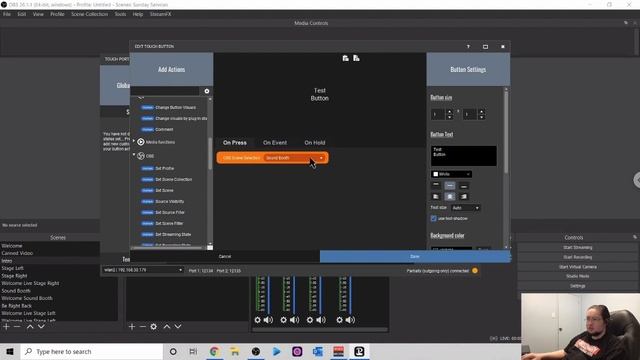This screenshot has height=360, width=640.
Task: Set the button text vertical alignment to bottom
Action: tap(464, 186)
